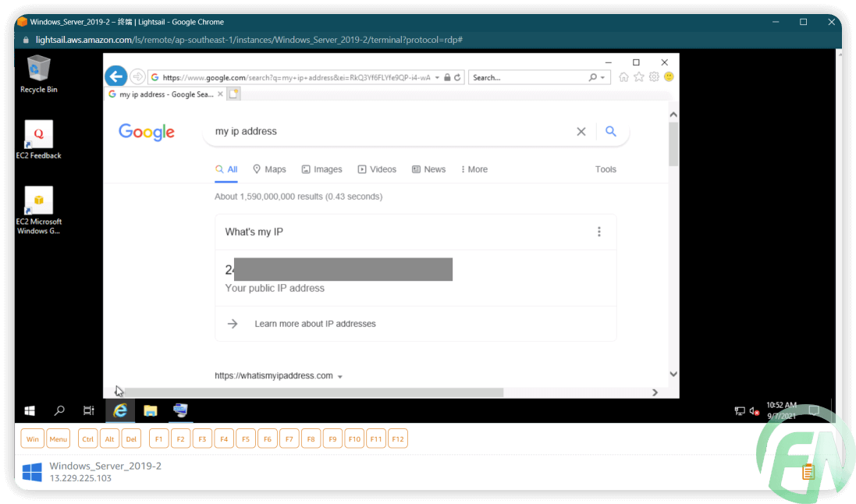Click the IE scroll up arrow
The width and height of the screenshot is (856, 504).
pyautogui.click(x=673, y=115)
